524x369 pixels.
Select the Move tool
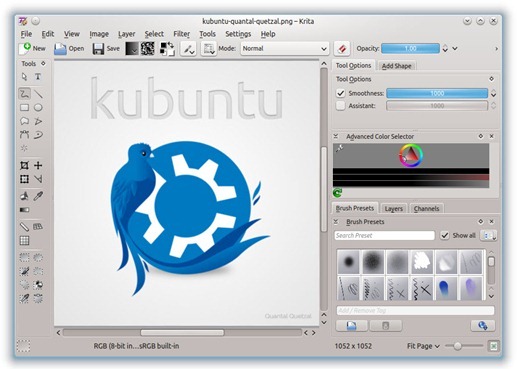38,165
